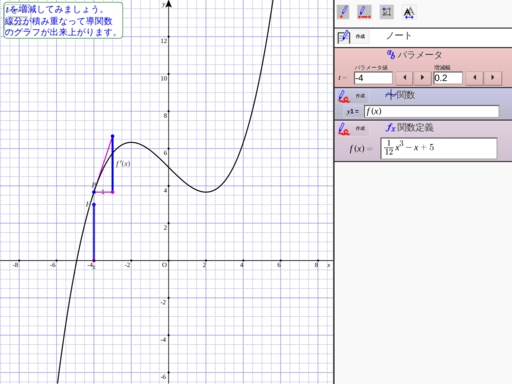Image resolution: width=512 pixels, height=384 pixels.
Task: Click the magenta point at triangle's right corner
Action: (113, 192)
